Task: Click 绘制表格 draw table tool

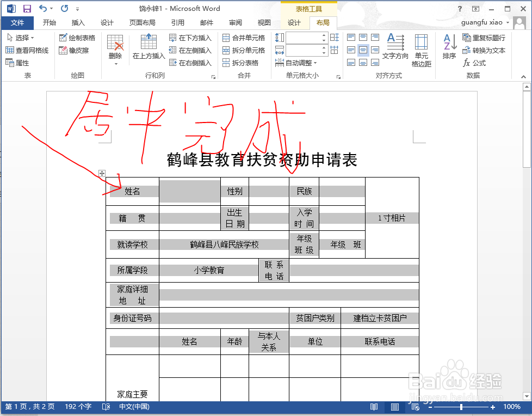Action: [x=77, y=38]
